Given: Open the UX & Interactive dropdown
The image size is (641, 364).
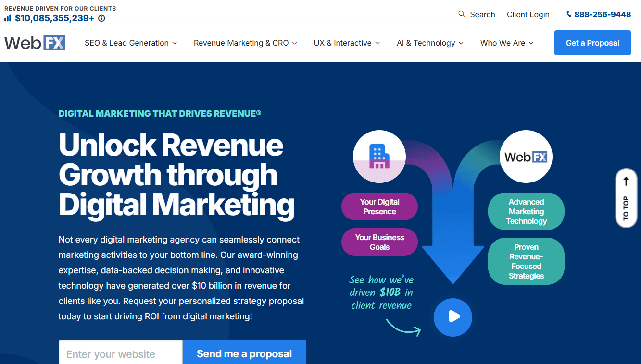Looking at the screenshot, I should coord(347,43).
